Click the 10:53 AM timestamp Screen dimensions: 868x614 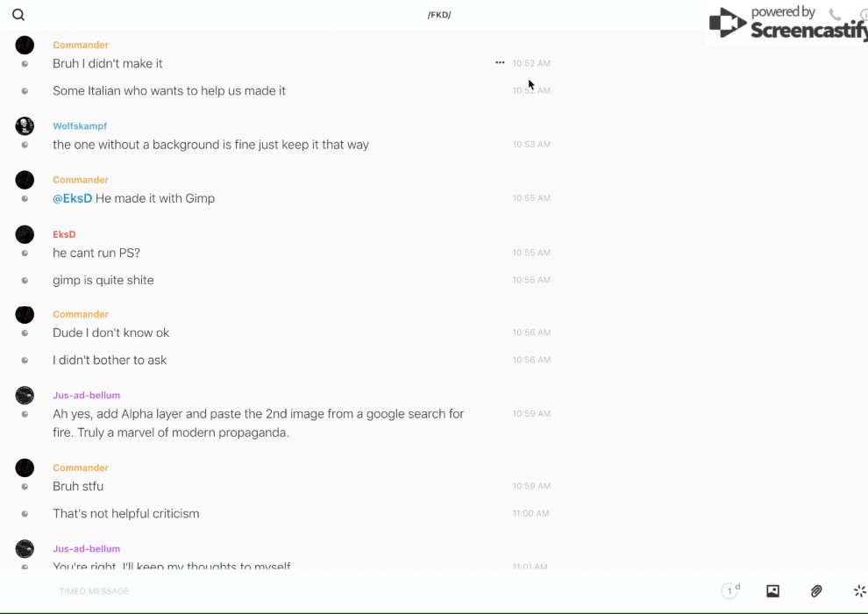click(531, 145)
